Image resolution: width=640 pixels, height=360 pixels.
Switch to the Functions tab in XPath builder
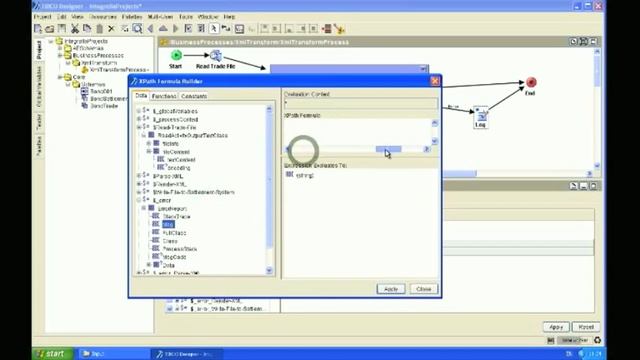(x=164, y=96)
